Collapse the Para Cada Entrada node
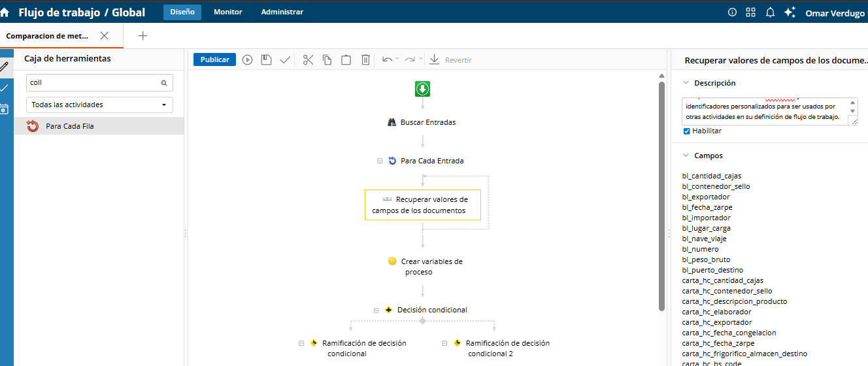This screenshot has width=868, height=366. [x=380, y=161]
